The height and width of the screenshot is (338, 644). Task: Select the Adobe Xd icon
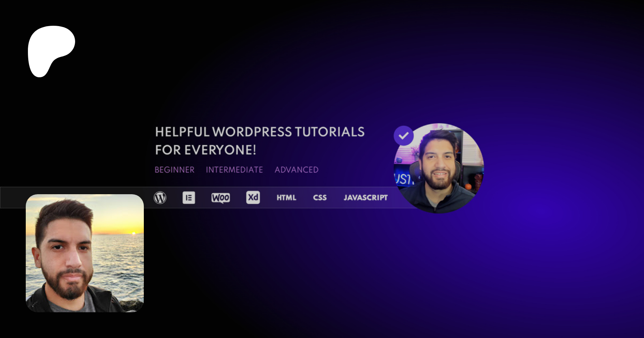pos(253,197)
